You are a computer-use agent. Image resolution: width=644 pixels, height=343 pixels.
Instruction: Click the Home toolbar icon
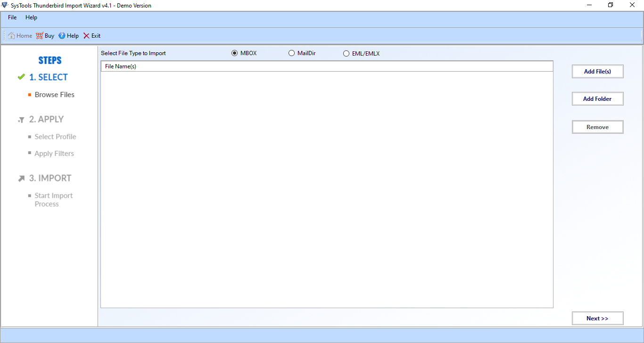11,36
